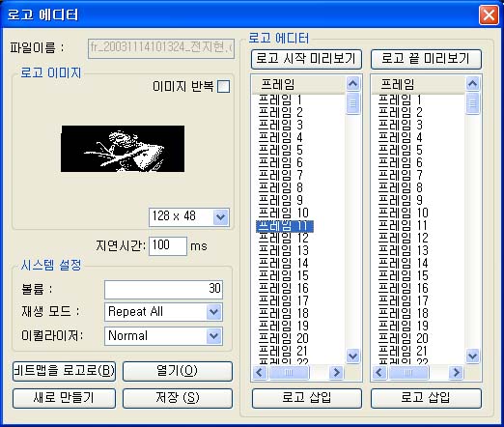Click the 비트맵을 로고로(B) button
The width and height of the screenshot is (504, 427).
pyautogui.click(x=64, y=371)
